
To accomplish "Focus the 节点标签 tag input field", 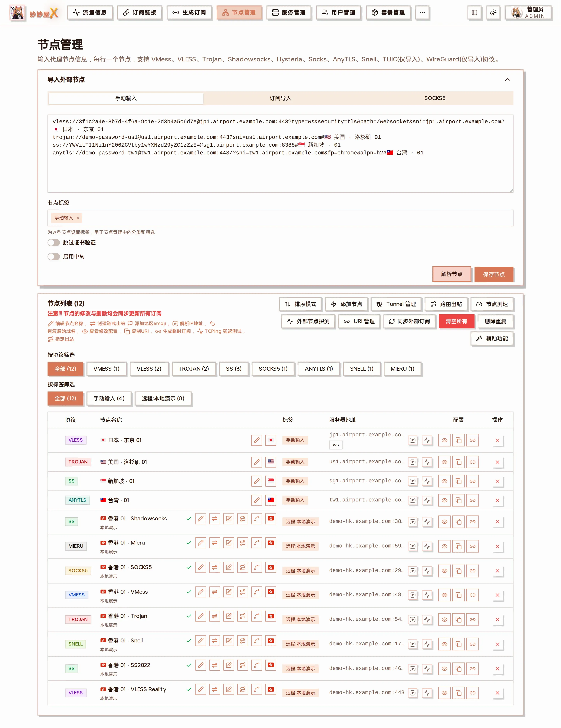I will pyautogui.click(x=280, y=218).
